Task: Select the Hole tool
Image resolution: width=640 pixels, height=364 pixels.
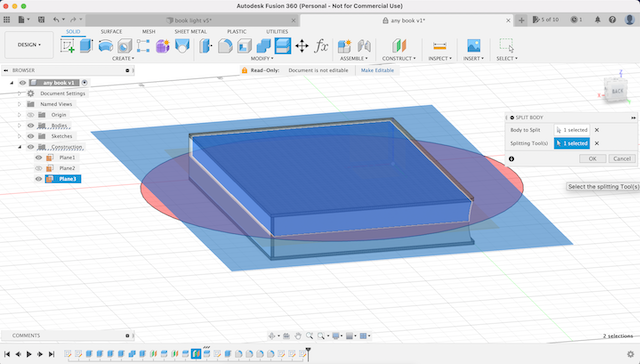Action: [x=125, y=46]
